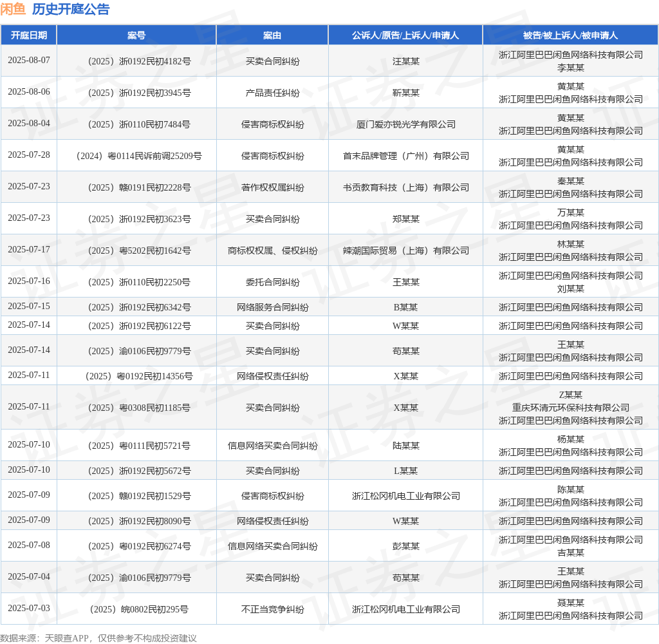The image size is (659, 644).
Task: Select the date cell 2025-07-17
Action: (x=28, y=249)
